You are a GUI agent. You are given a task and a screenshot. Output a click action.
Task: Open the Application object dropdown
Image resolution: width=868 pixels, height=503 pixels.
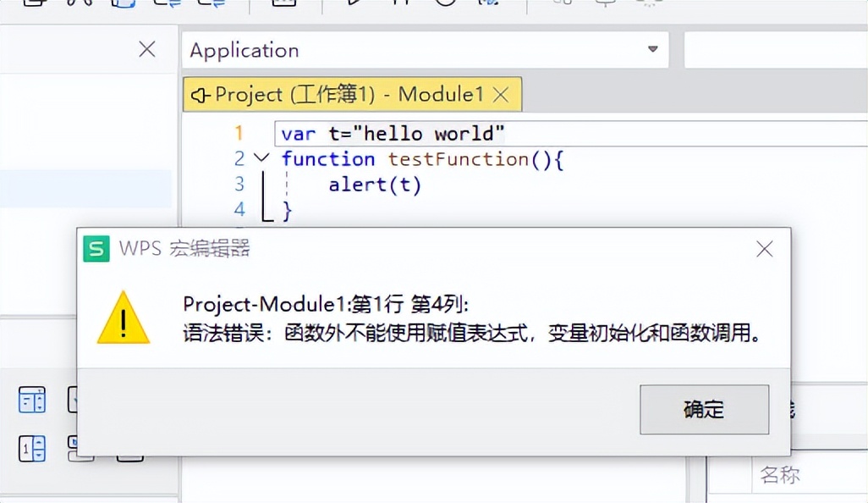coord(426,50)
